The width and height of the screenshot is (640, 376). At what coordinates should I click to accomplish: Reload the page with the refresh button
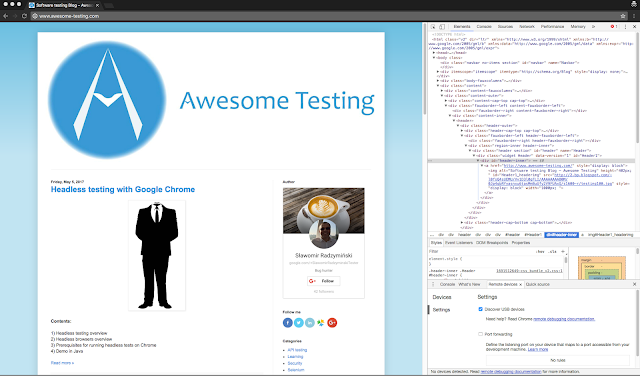24,16
